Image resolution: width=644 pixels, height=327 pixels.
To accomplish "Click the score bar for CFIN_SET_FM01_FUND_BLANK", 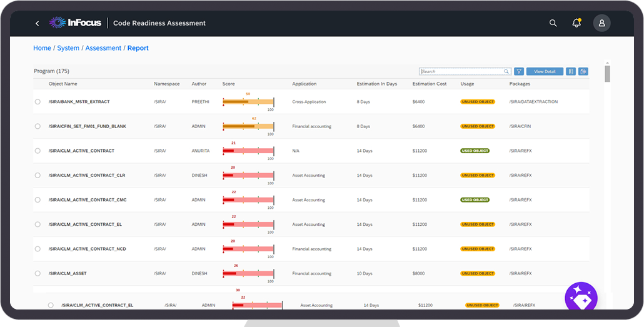I will (248, 126).
